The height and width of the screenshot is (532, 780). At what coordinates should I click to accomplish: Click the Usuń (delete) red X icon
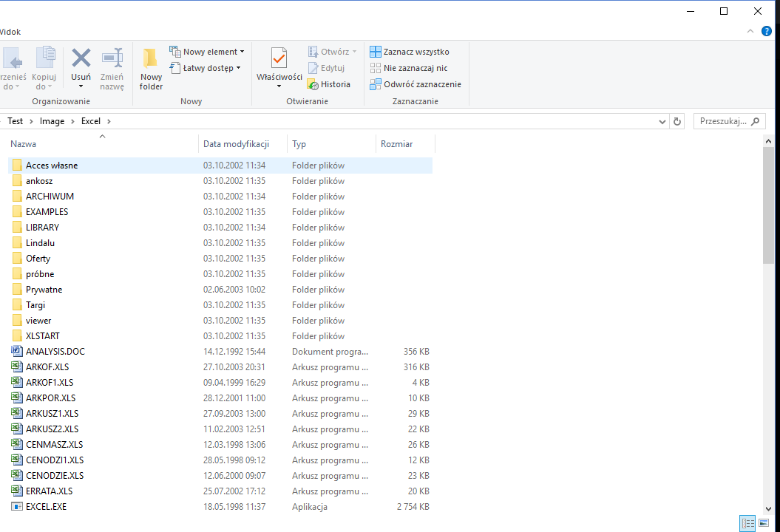click(81, 58)
